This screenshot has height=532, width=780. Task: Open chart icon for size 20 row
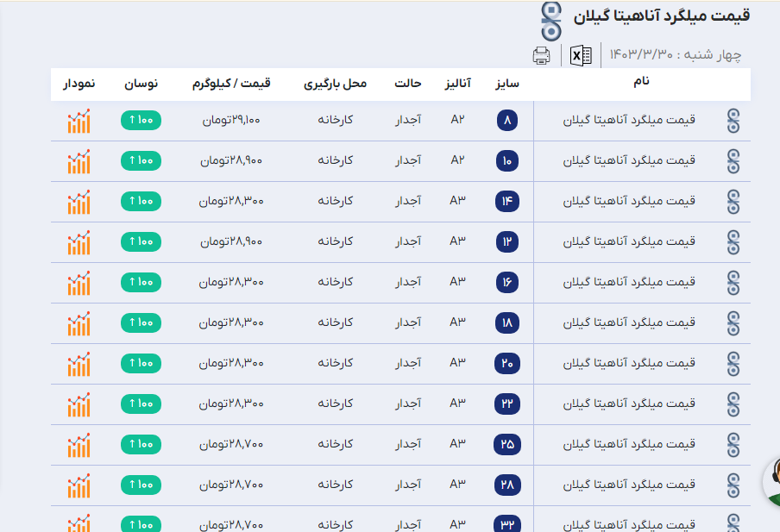tap(79, 363)
